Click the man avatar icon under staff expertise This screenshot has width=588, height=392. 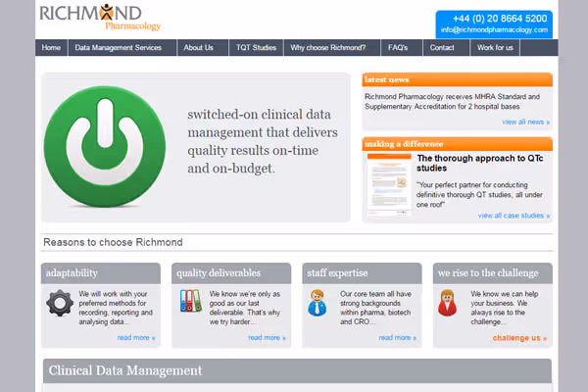[318, 303]
